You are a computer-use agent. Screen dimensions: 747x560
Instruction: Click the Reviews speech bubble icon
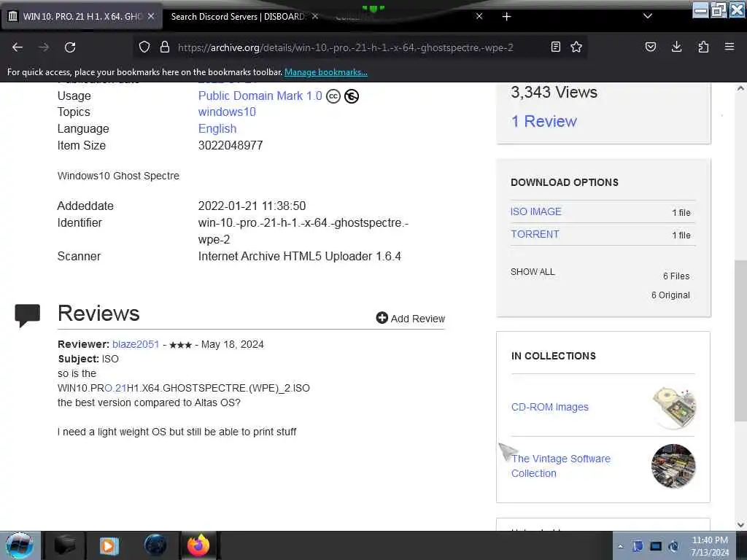point(27,315)
